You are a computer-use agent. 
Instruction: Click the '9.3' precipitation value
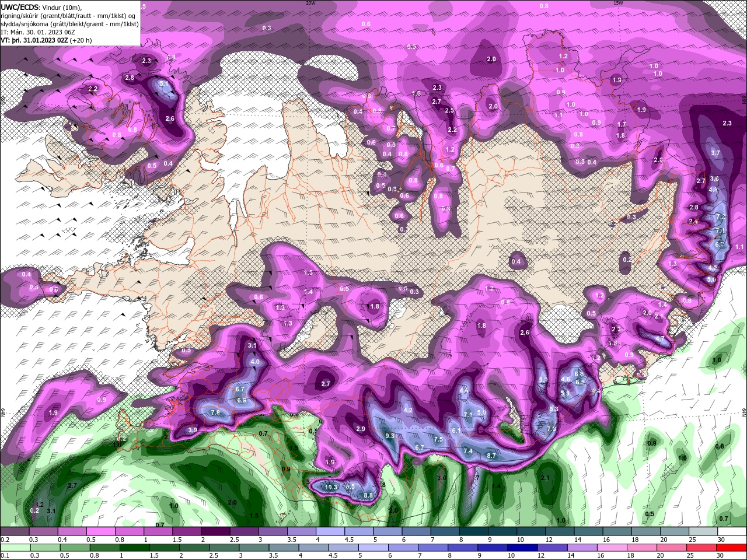coord(390,436)
